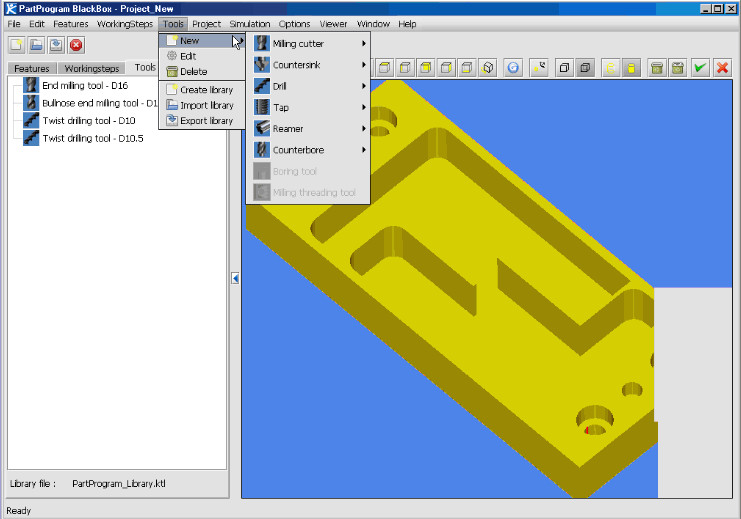This screenshot has width=741, height=519.
Task: Select the cube view with left face highlighted
Action: coord(405,68)
